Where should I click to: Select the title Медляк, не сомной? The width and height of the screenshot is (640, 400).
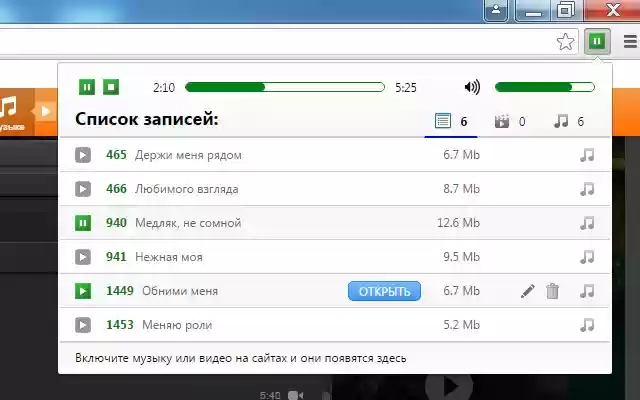188,223
